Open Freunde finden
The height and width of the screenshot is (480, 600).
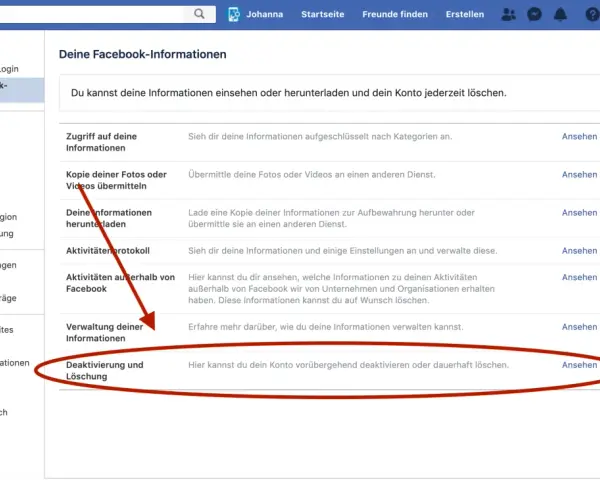tap(395, 15)
